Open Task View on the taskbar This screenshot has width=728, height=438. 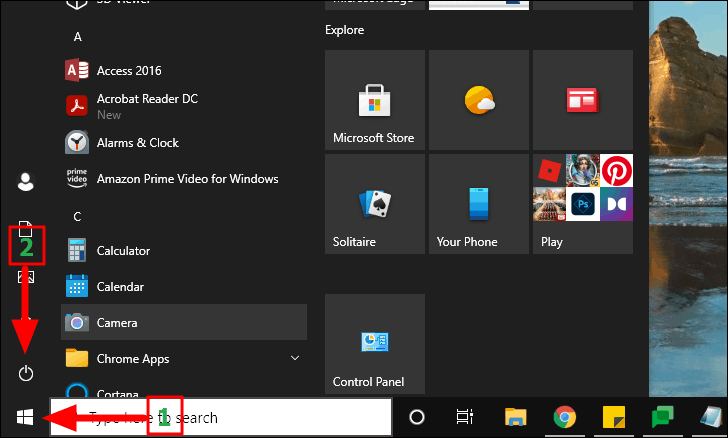[464, 417]
